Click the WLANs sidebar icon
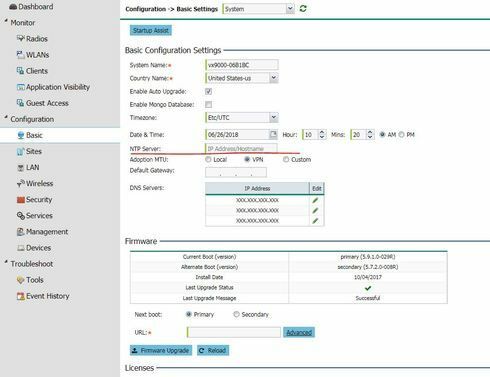The image size is (490, 377). click(21, 55)
